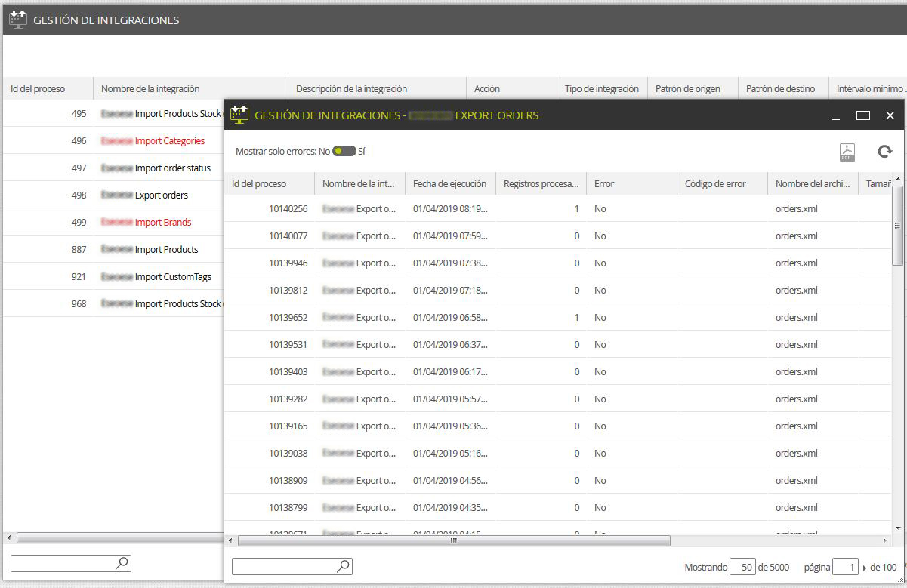Click the search magnifier in the popup window
907x588 pixels.
click(x=343, y=566)
